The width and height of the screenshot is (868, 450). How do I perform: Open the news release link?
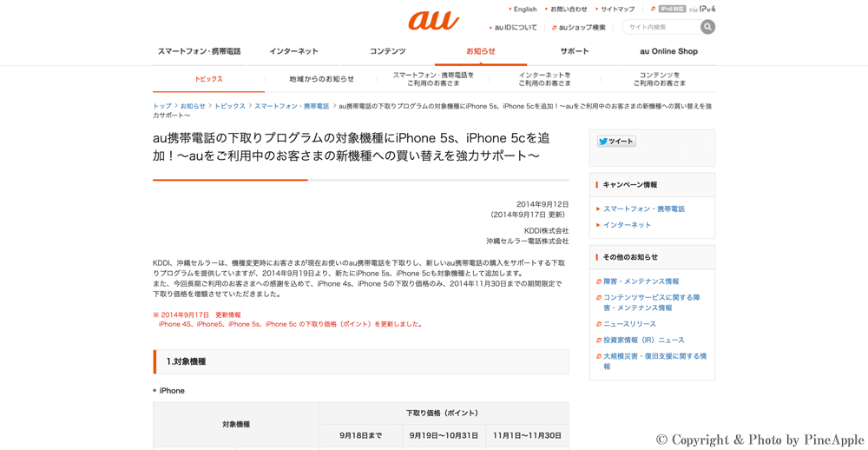click(629, 324)
